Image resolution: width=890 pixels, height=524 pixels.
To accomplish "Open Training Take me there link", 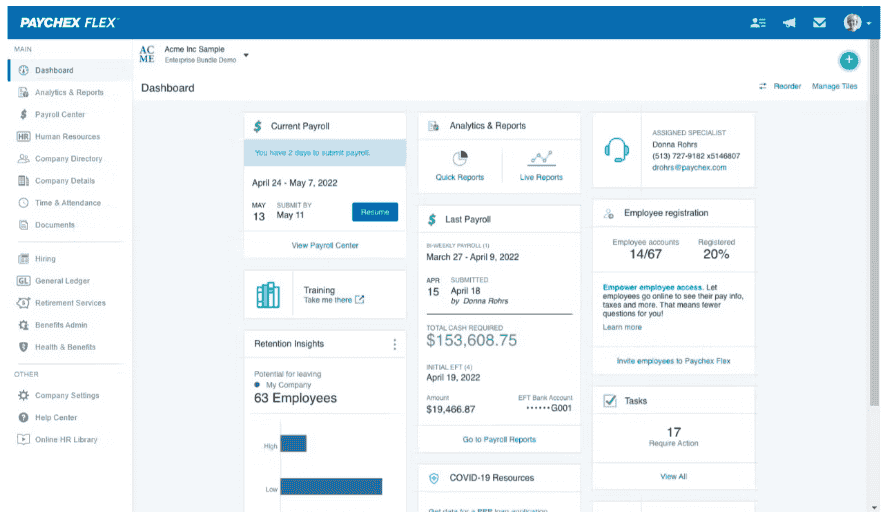I will 333,300.
